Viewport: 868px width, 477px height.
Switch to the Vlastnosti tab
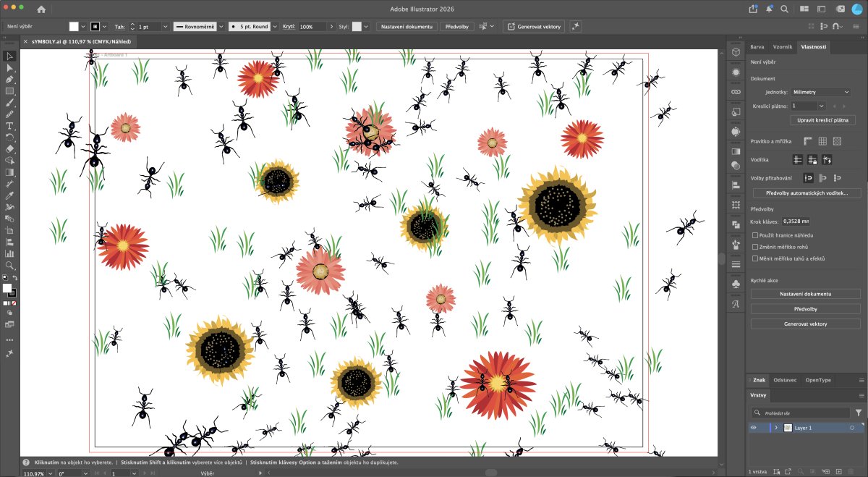point(814,46)
